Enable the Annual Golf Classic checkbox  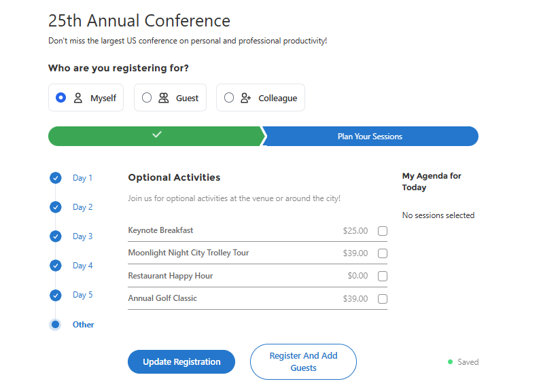383,299
